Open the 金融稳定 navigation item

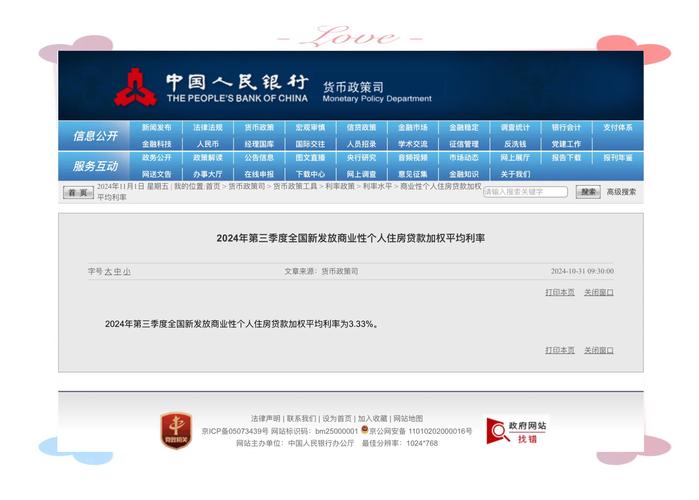(464, 127)
